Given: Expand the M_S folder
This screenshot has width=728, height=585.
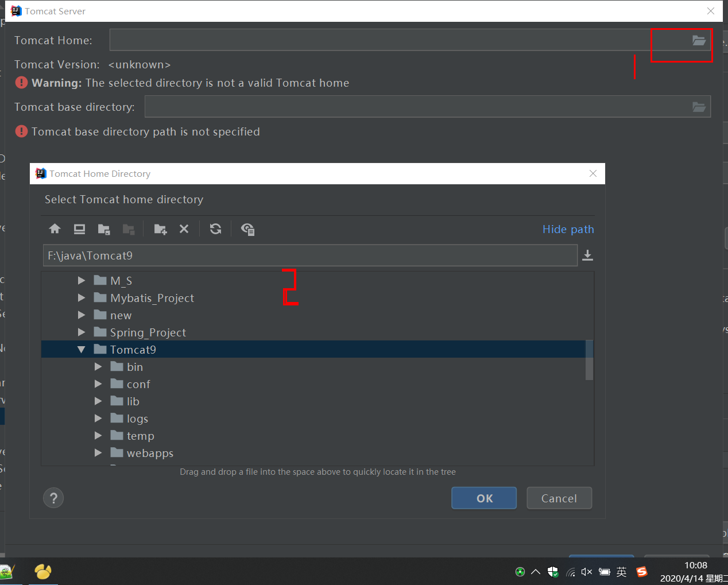Looking at the screenshot, I should click(x=82, y=280).
